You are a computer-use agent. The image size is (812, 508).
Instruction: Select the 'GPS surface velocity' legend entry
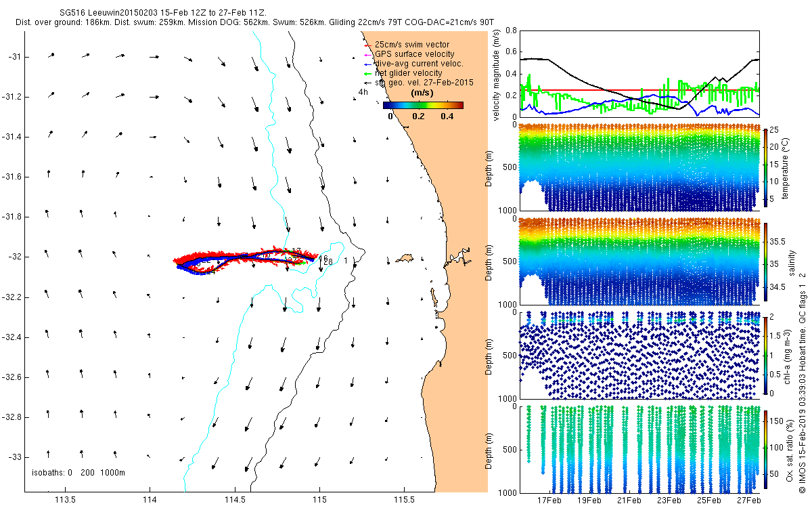(x=414, y=54)
